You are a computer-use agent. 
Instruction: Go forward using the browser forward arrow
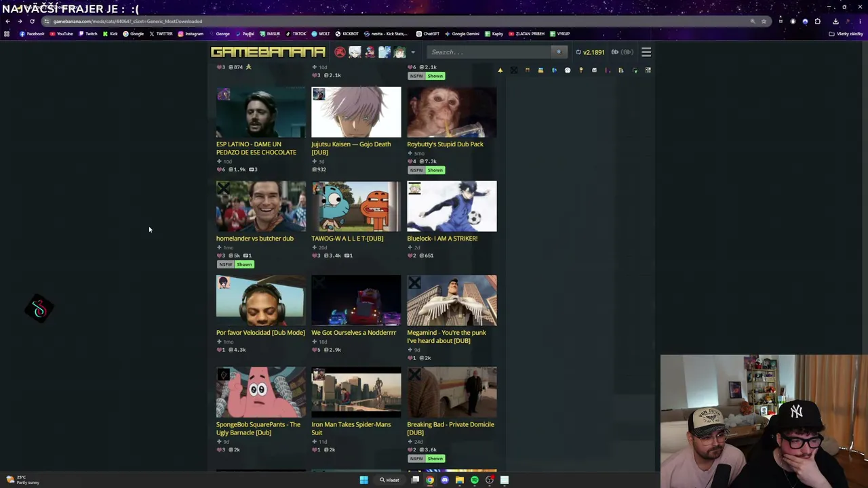pyautogui.click(x=20, y=21)
